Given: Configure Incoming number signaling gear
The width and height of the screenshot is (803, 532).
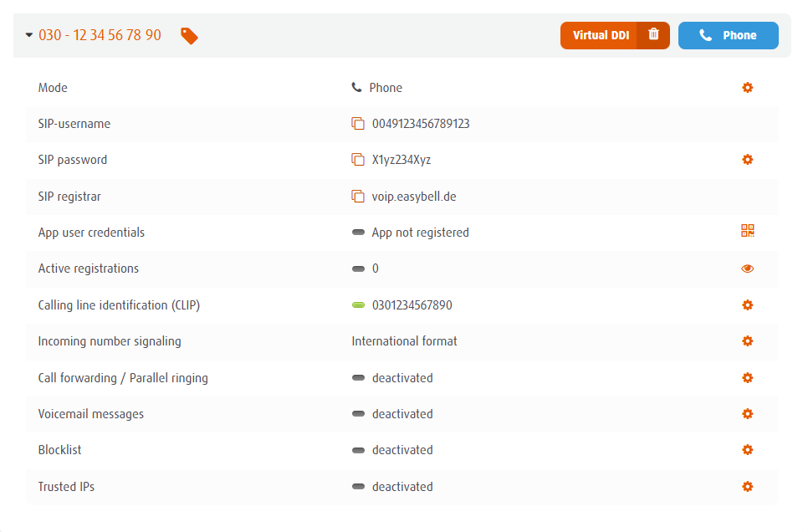Looking at the screenshot, I should 748,341.
